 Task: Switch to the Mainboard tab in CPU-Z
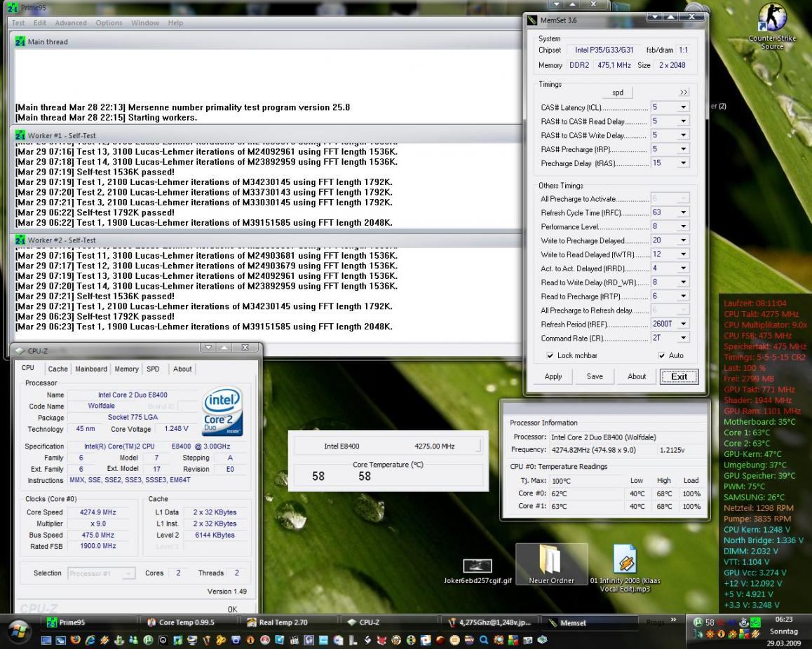91,369
